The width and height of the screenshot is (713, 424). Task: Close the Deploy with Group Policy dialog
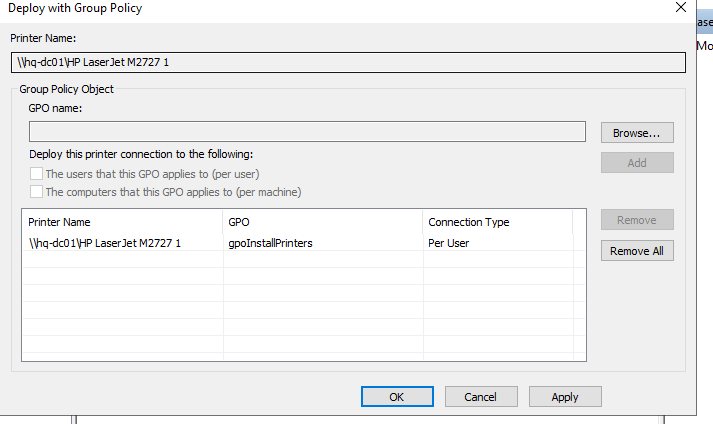click(681, 8)
